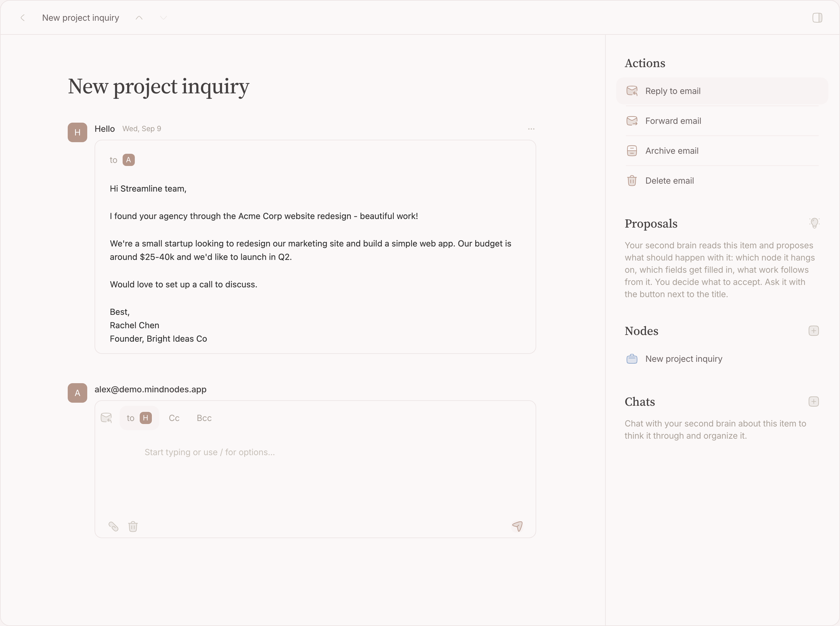Add Cc recipients
This screenshot has width=840, height=626.
pos(174,418)
